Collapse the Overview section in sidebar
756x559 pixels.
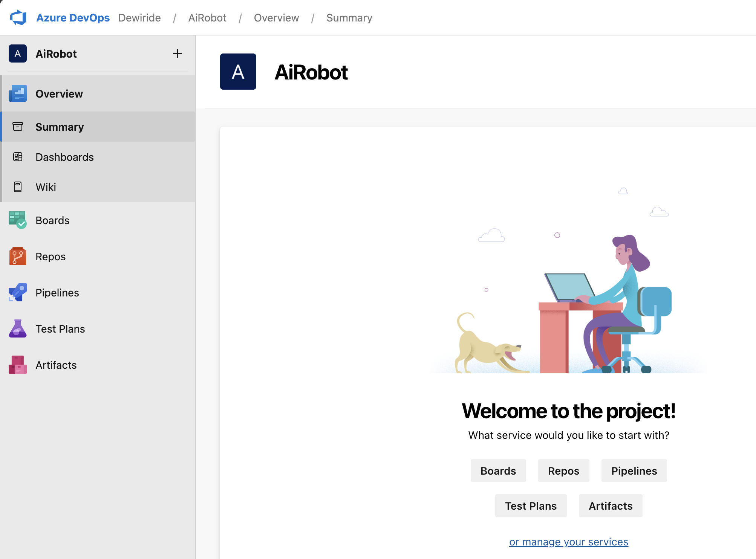[59, 94]
